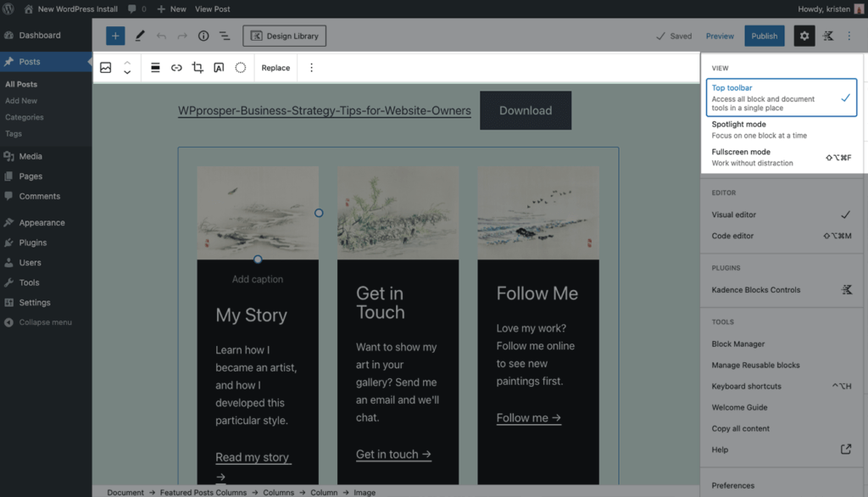Screen dimensions: 868x497
Task: Toggle Spotlight mode
Action: tap(780, 129)
